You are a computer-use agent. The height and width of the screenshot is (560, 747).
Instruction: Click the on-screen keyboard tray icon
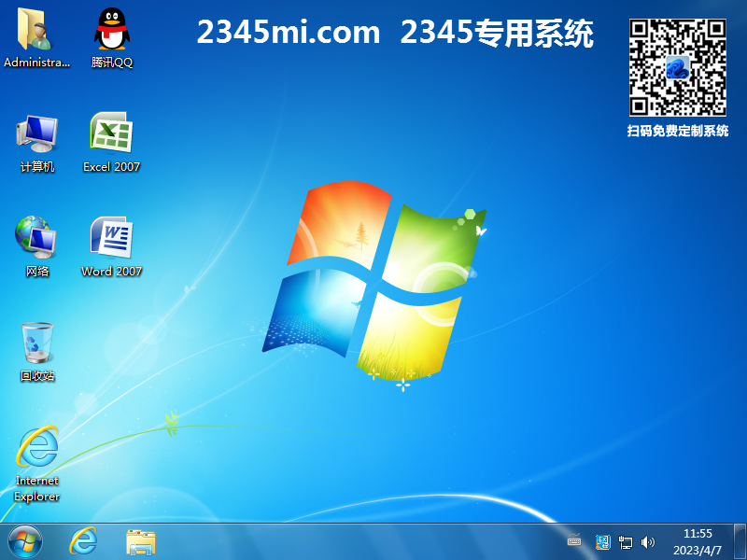[x=574, y=540]
